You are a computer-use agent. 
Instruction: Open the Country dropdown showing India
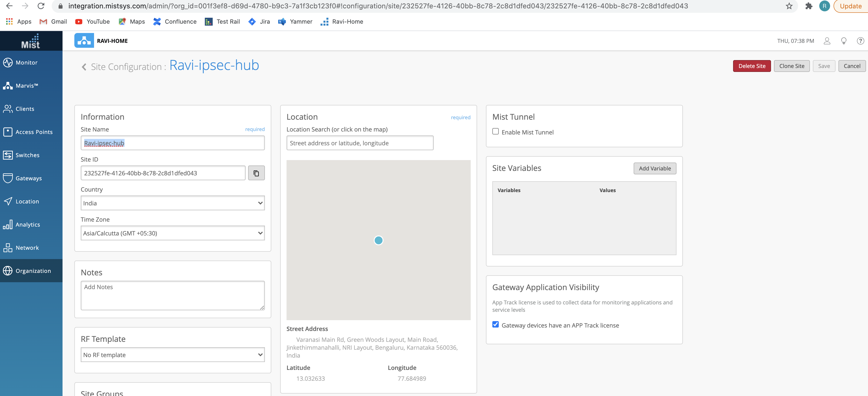click(173, 203)
